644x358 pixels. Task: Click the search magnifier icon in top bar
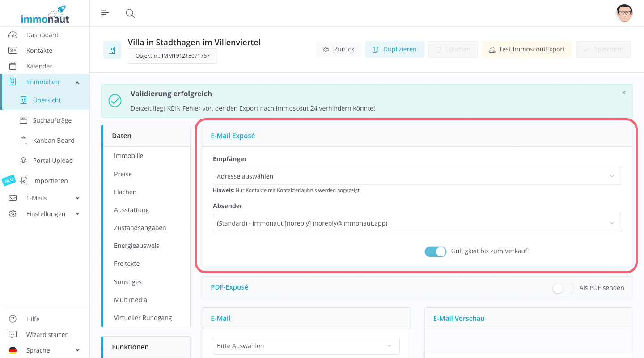130,13
